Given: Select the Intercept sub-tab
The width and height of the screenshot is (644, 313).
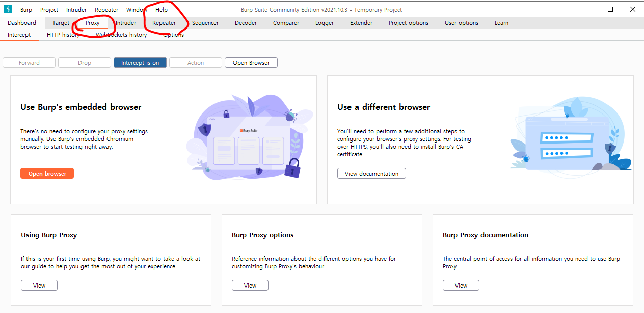Looking at the screenshot, I should click(x=19, y=35).
